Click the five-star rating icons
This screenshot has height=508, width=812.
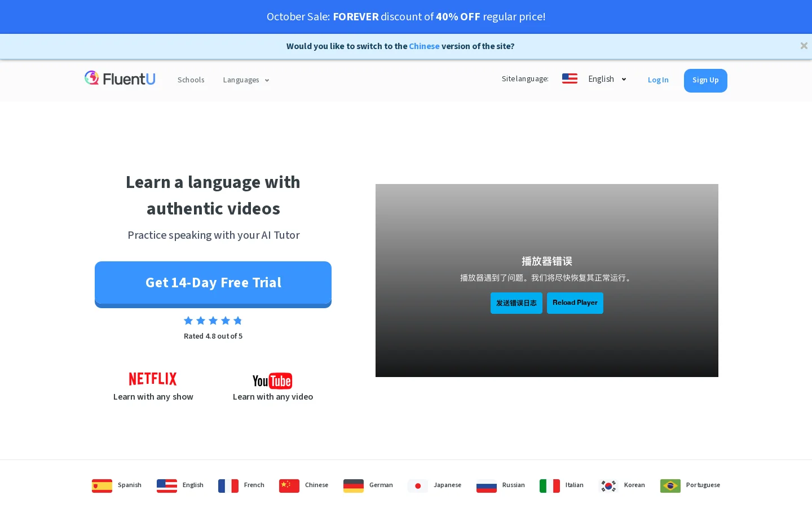213,321
